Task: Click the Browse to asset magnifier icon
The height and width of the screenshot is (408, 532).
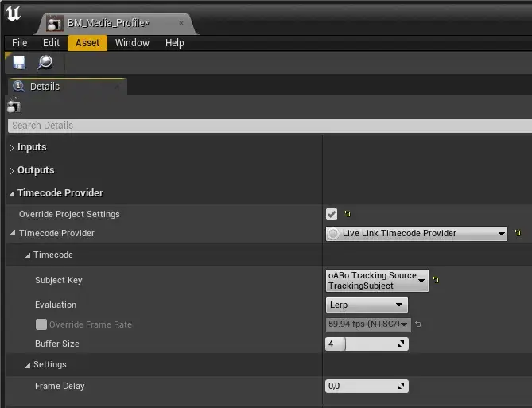Action: [45, 62]
